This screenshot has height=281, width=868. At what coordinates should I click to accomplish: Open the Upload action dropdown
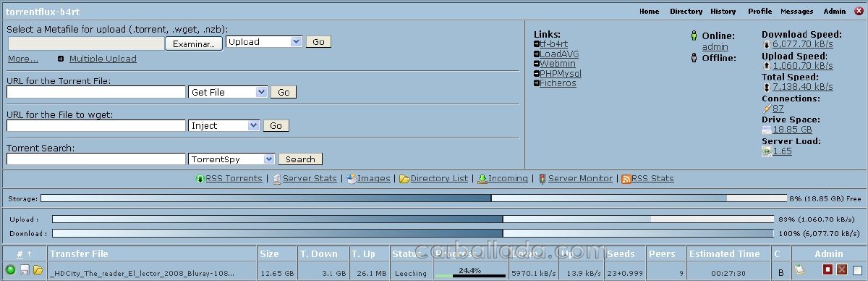click(x=264, y=41)
